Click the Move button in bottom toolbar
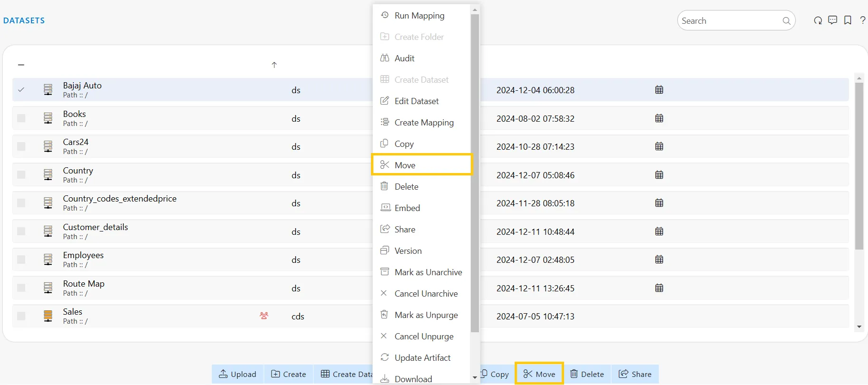This screenshot has width=868, height=385. point(539,374)
